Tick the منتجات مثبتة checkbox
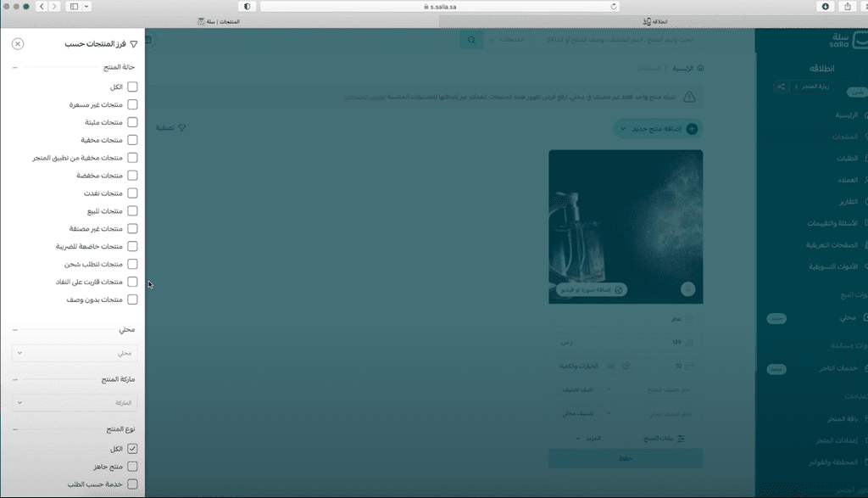 point(132,122)
